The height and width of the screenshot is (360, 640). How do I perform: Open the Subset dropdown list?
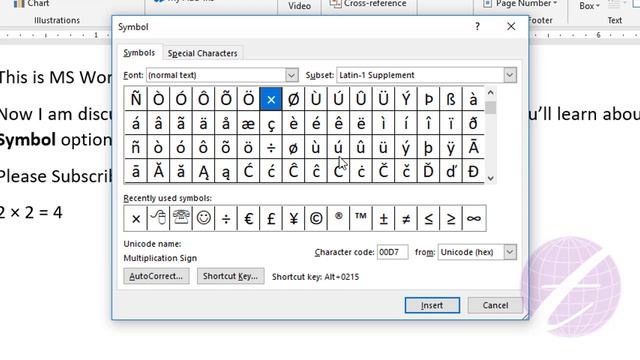pos(509,75)
